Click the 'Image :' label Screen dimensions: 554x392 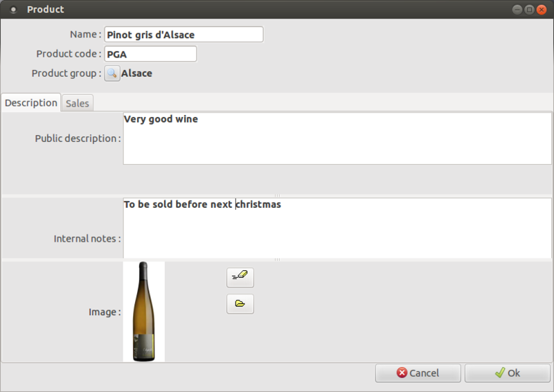point(105,312)
